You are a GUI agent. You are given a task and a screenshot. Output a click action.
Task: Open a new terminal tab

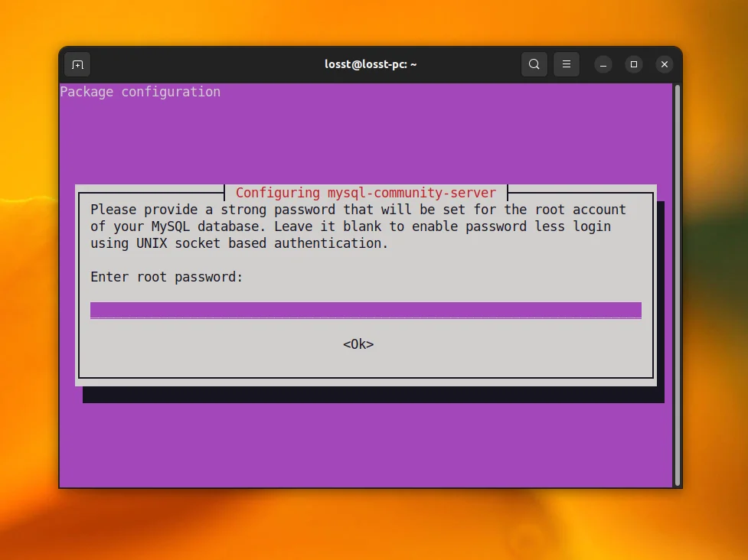click(x=77, y=64)
